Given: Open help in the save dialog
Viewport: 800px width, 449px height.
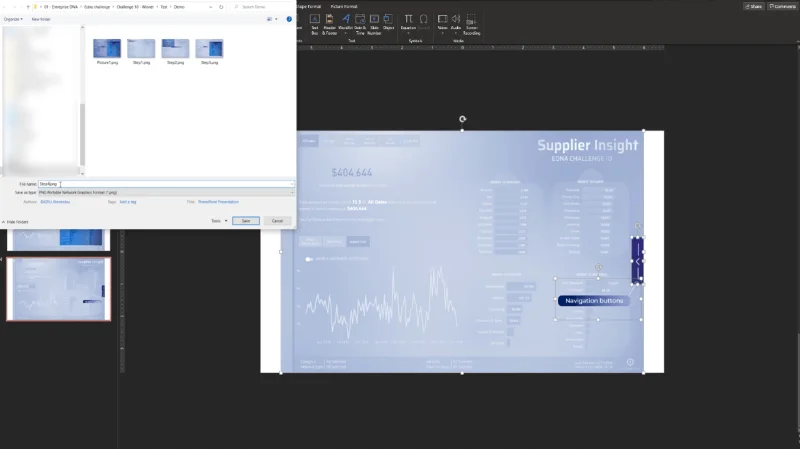Looking at the screenshot, I should (x=289, y=19).
